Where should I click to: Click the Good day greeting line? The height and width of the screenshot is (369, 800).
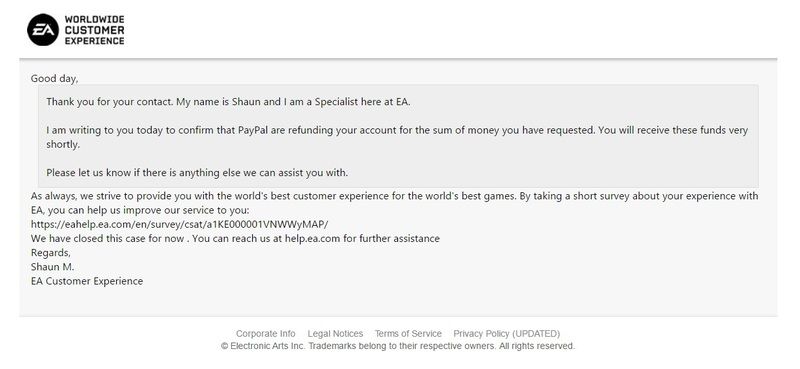55,79
